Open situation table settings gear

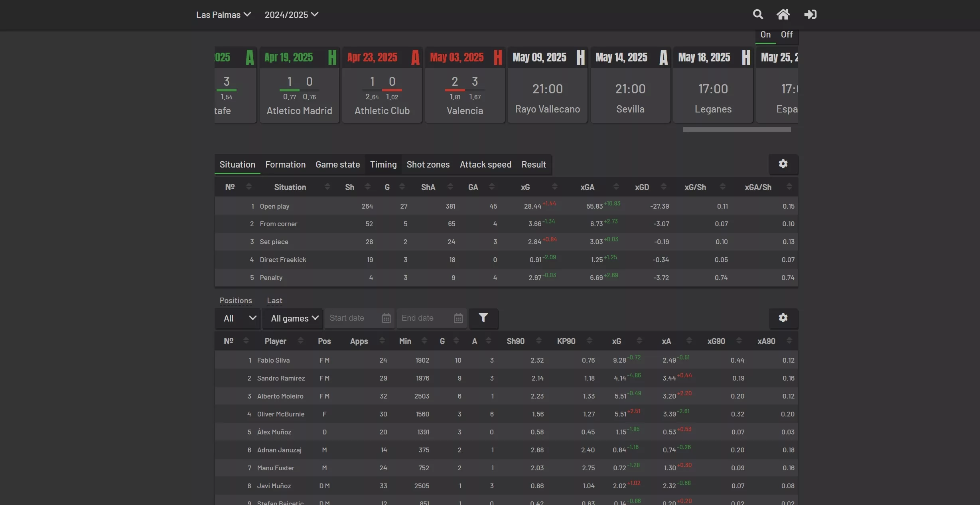point(783,164)
